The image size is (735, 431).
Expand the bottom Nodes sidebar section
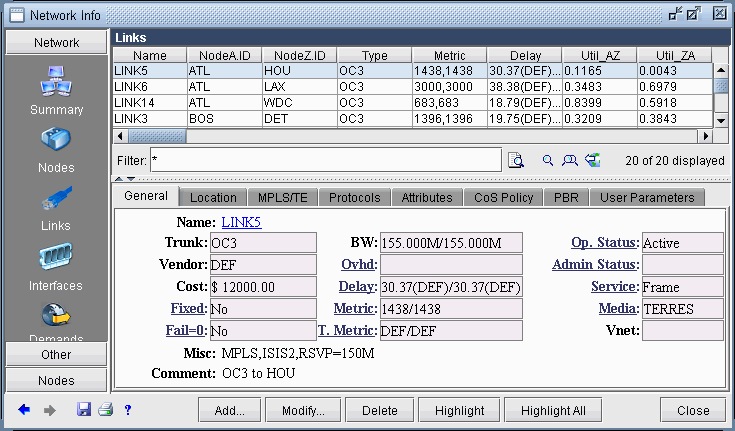pos(56,381)
